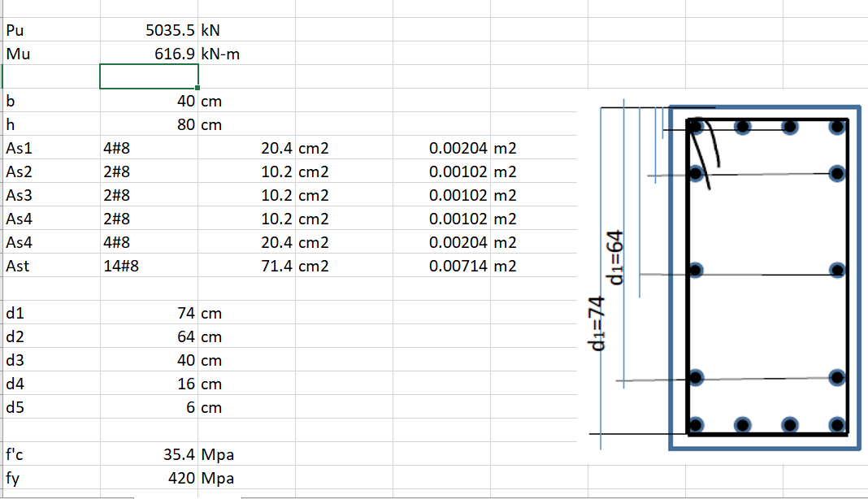Select the 0.00714 m2 cell
Viewport: 868px width, 499px height.
441,266
